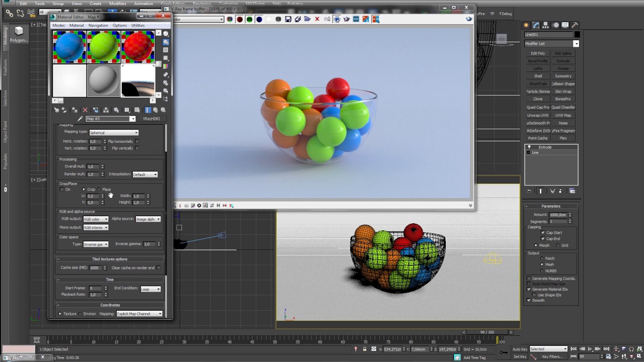This screenshot has width=644, height=362.
Task: Open the Utilities hammer tab
Action: 575,25
